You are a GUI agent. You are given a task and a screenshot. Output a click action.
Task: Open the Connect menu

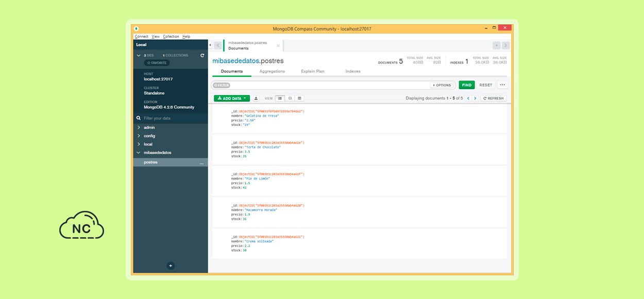point(141,37)
